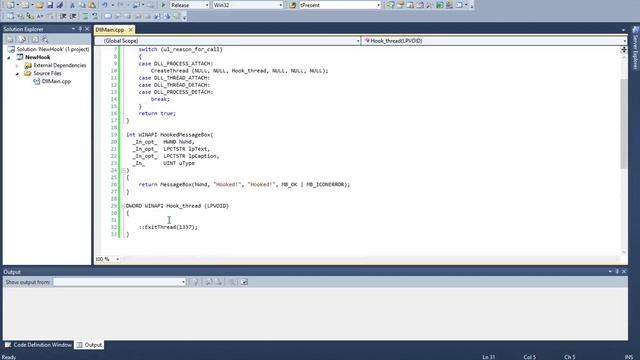Image resolution: width=640 pixels, height=360 pixels.
Task: Click the Paste icon in toolbar
Action: (x=92, y=5)
